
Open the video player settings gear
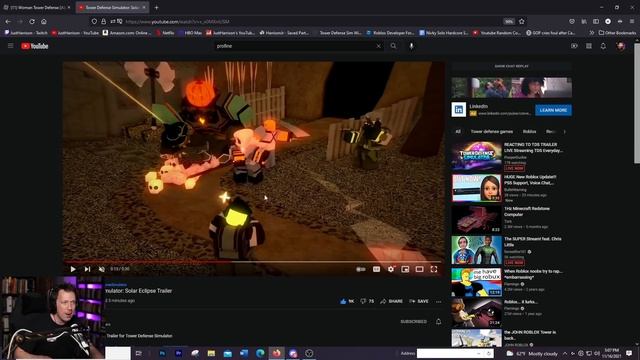pyautogui.click(x=391, y=269)
